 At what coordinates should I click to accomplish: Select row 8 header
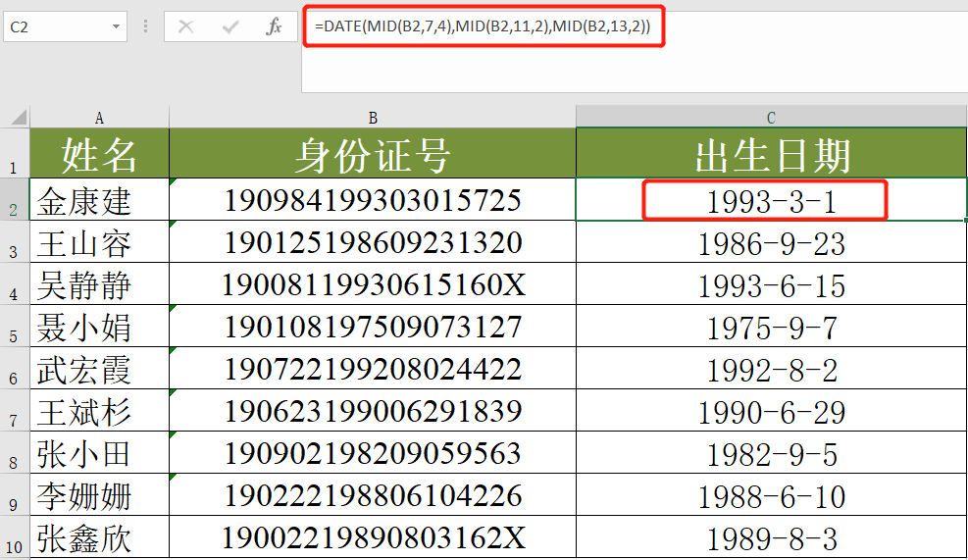click(14, 452)
